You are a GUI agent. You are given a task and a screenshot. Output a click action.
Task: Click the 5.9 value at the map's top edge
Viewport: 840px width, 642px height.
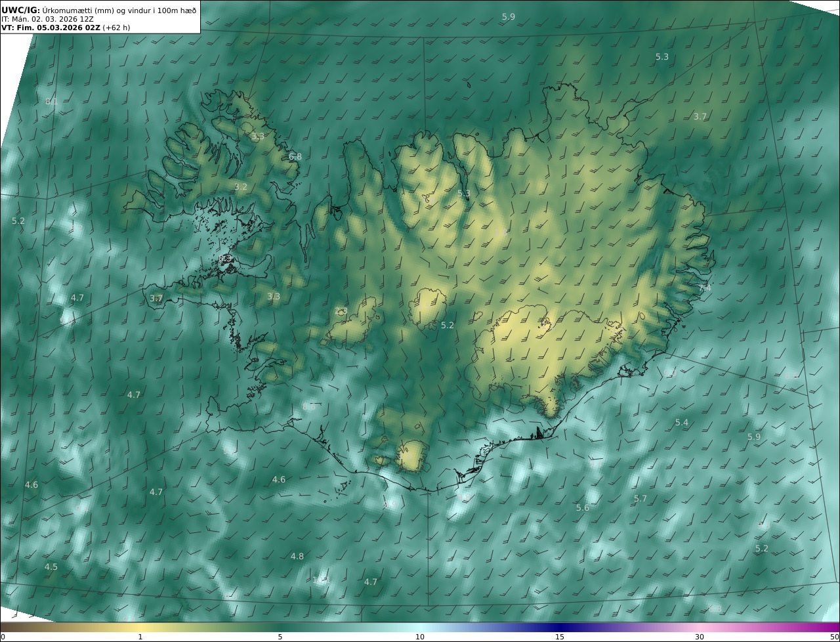[x=509, y=16]
